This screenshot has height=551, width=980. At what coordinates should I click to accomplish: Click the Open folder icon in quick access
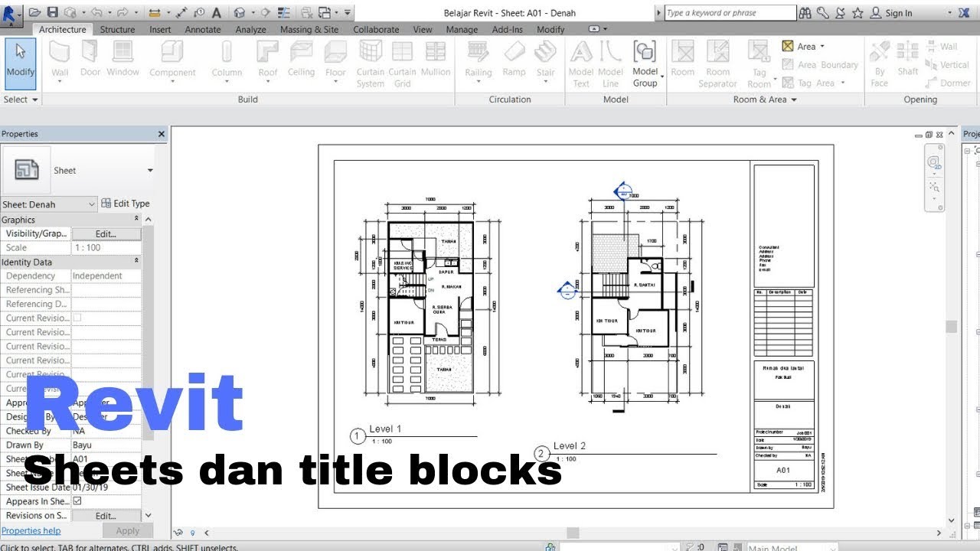click(35, 12)
